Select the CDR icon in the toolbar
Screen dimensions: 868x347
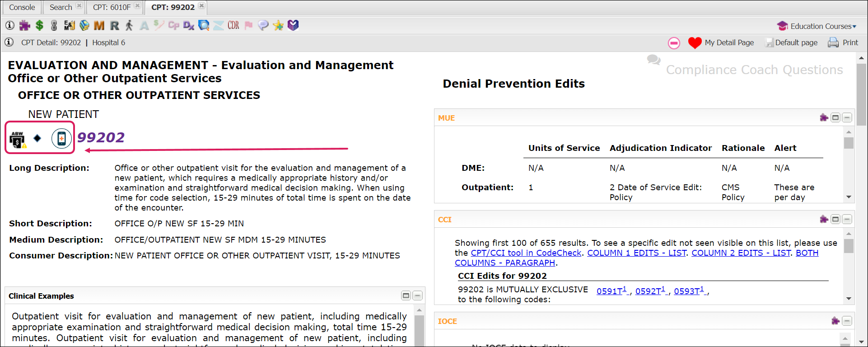233,25
